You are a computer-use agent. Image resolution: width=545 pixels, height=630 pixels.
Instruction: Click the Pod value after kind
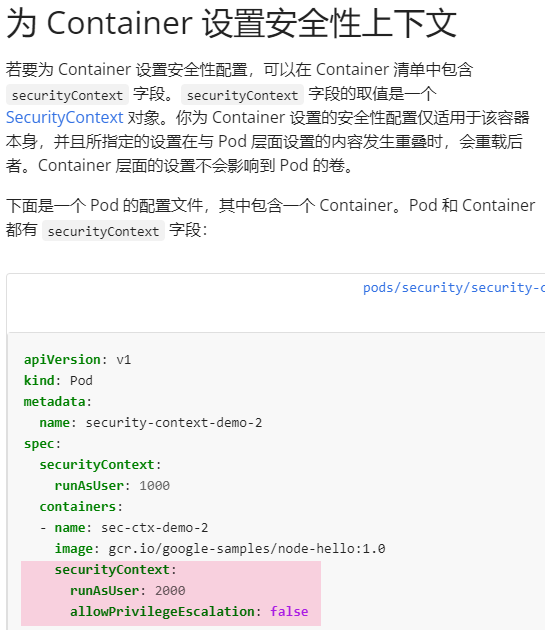(x=81, y=380)
